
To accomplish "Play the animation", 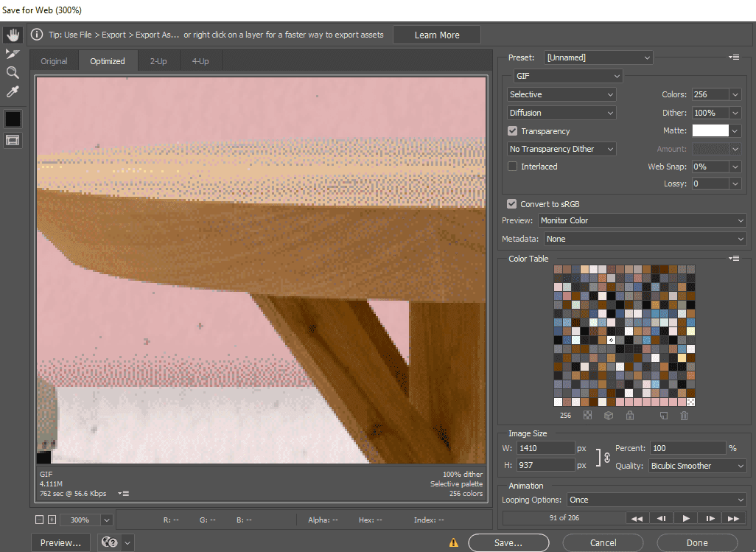I will point(686,518).
